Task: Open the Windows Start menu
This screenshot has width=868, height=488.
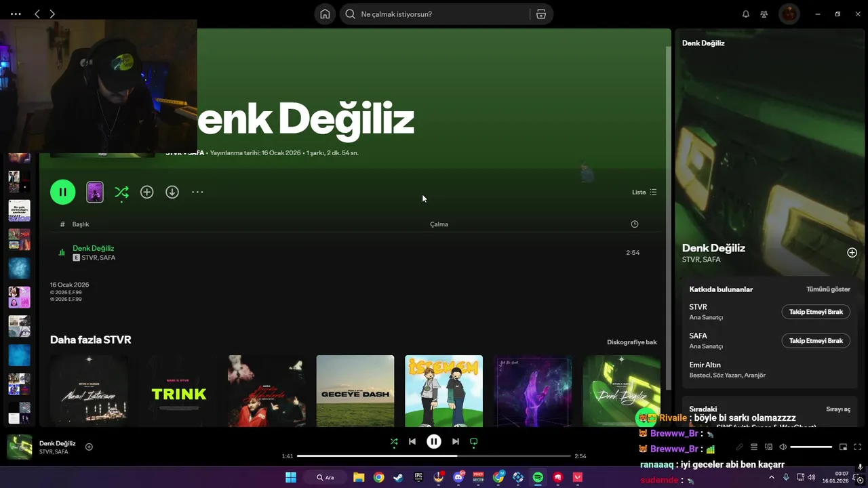Action: click(291, 477)
